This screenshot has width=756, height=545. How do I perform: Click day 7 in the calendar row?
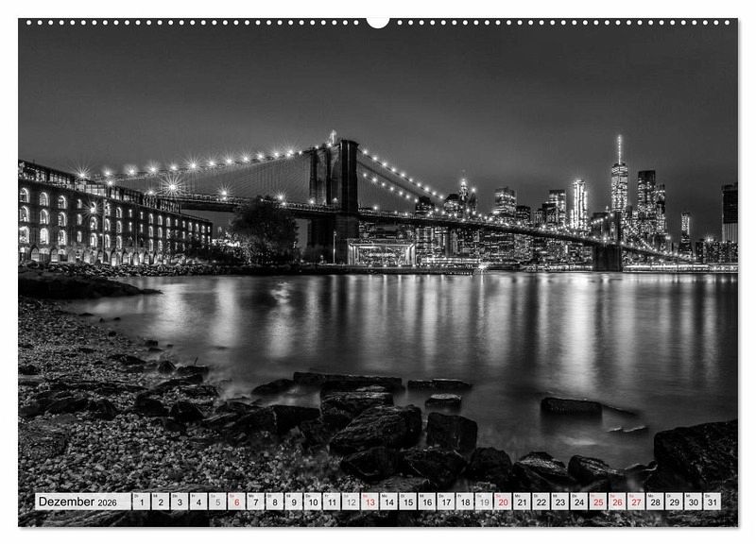tap(255, 502)
